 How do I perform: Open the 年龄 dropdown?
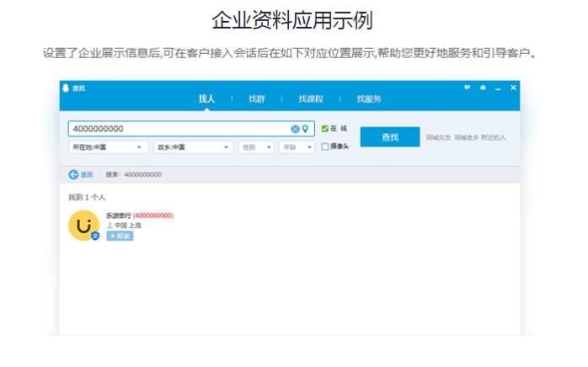pos(297,146)
